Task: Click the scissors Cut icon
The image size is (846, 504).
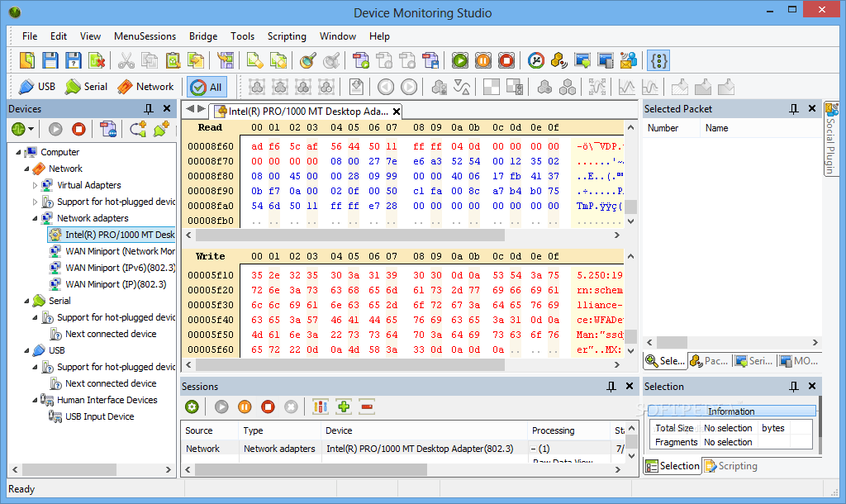Action: pos(126,60)
